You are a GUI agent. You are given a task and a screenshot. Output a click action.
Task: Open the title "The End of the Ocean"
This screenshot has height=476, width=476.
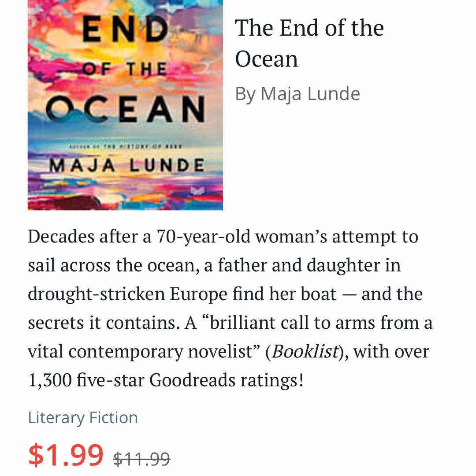click(309, 43)
